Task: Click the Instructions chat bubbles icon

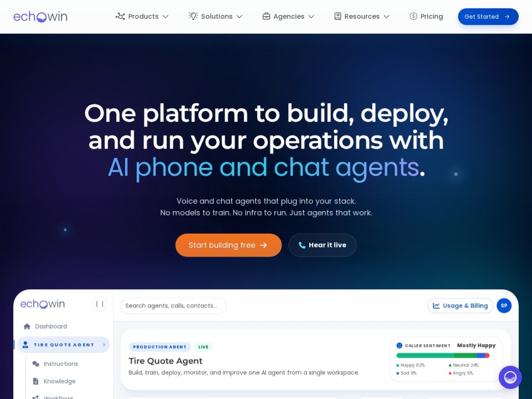Action: coord(35,364)
